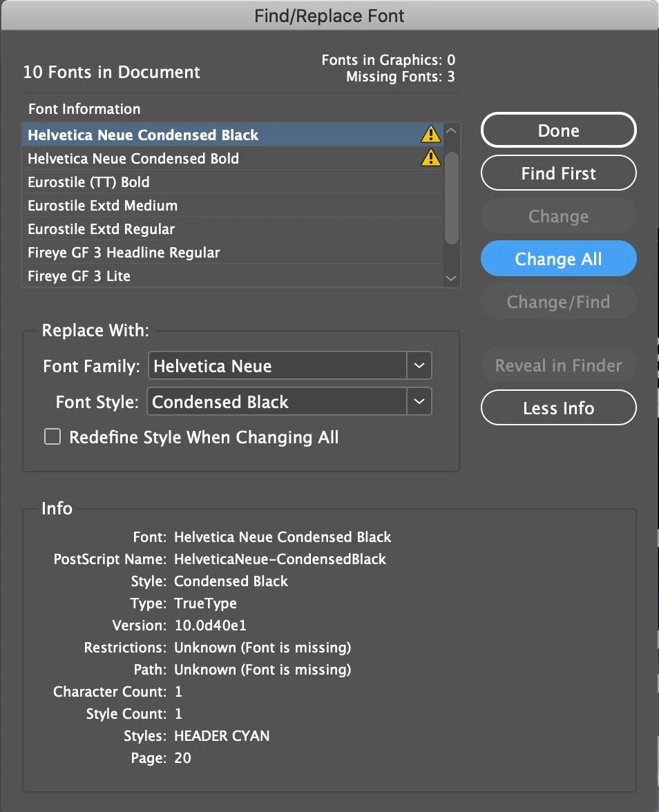
Task: Click the Page value 20
Action: click(x=182, y=757)
